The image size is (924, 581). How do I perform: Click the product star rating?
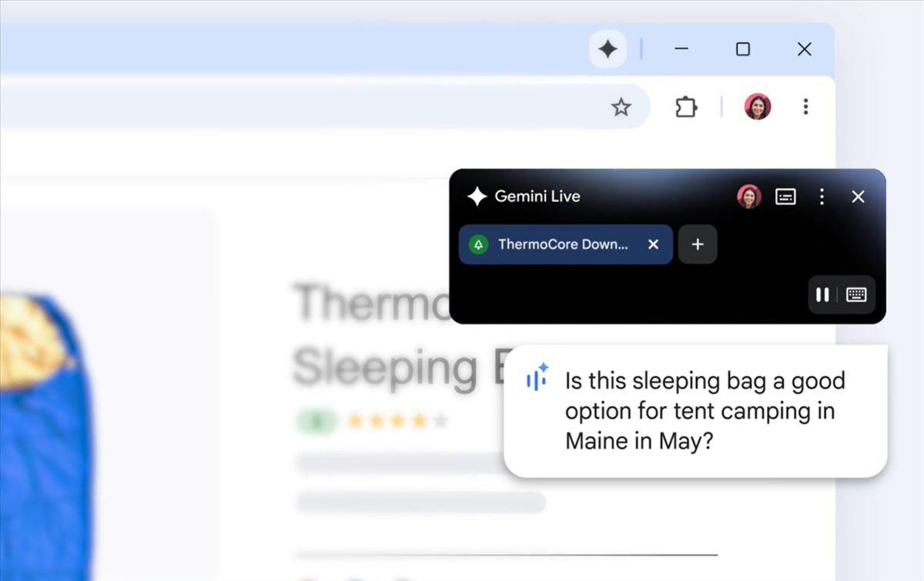coord(397,421)
